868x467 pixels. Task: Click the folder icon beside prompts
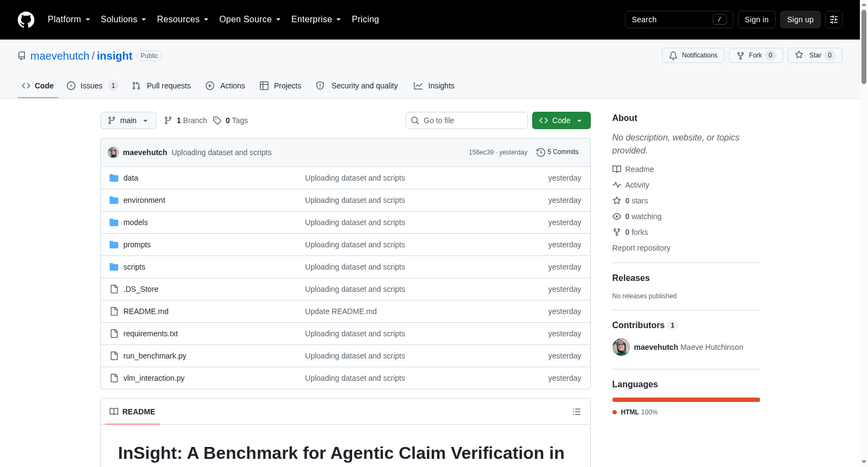(x=114, y=245)
